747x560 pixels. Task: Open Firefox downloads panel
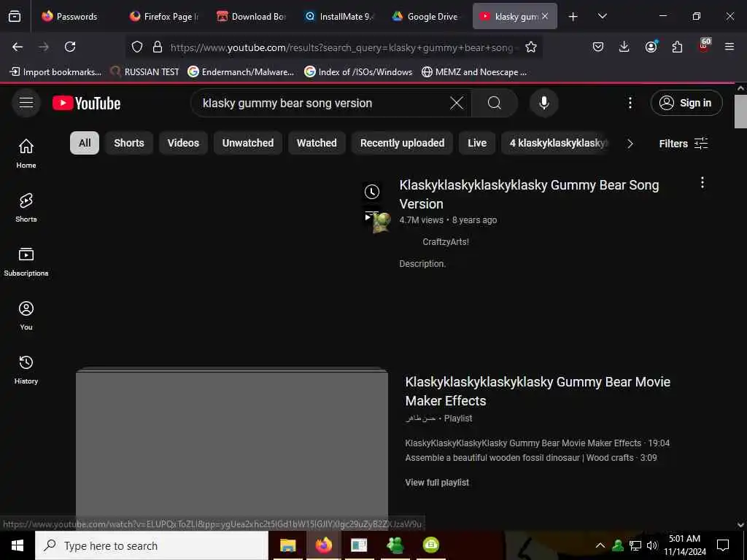tap(624, 47)
